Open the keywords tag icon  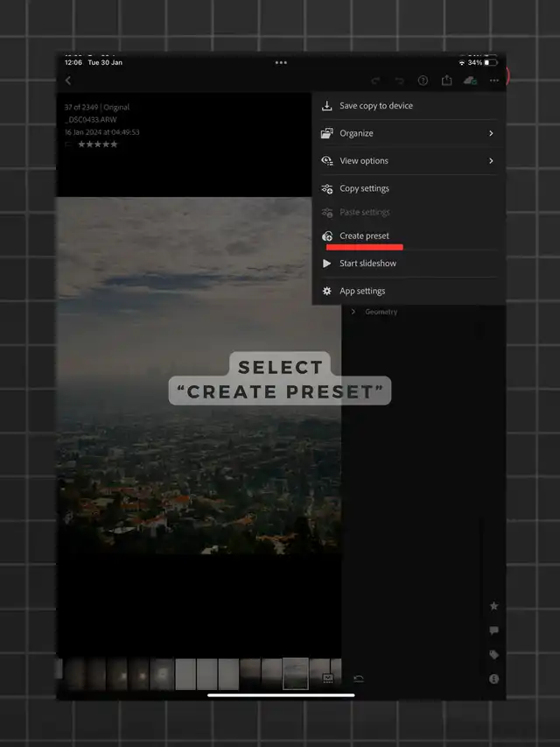click(x=493, y=654)
